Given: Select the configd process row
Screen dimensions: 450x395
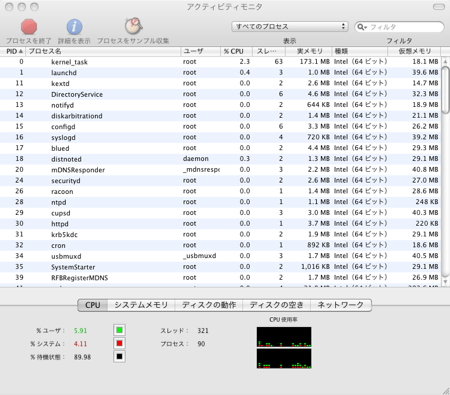Looking at the screenshot, I should coord(220,126).
